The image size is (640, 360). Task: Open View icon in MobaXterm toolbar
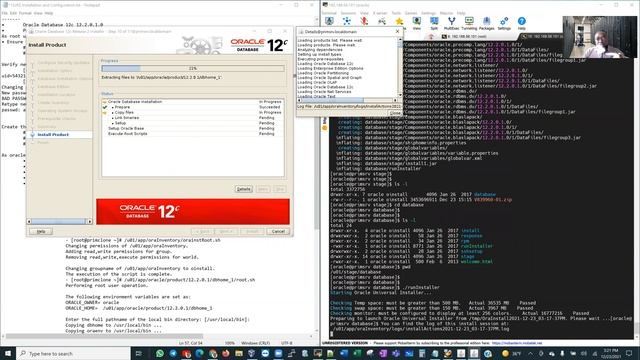(416, 23)
